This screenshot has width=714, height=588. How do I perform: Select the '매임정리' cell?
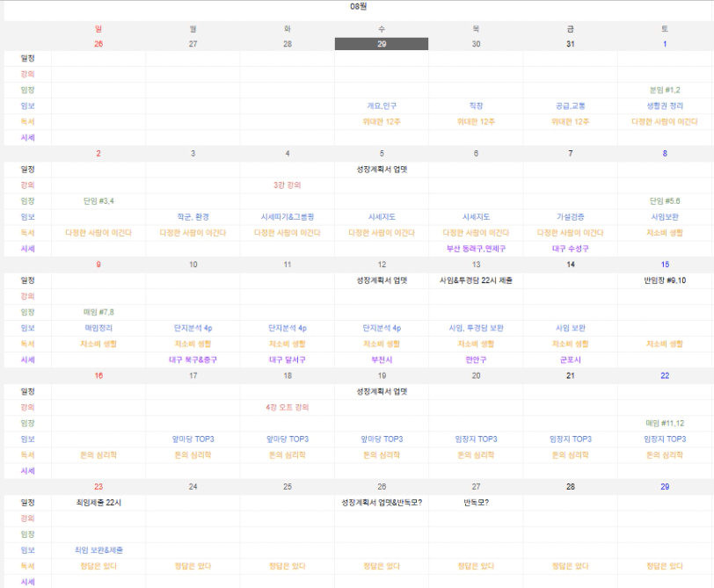pyautogui.click(x=98, y=328)
